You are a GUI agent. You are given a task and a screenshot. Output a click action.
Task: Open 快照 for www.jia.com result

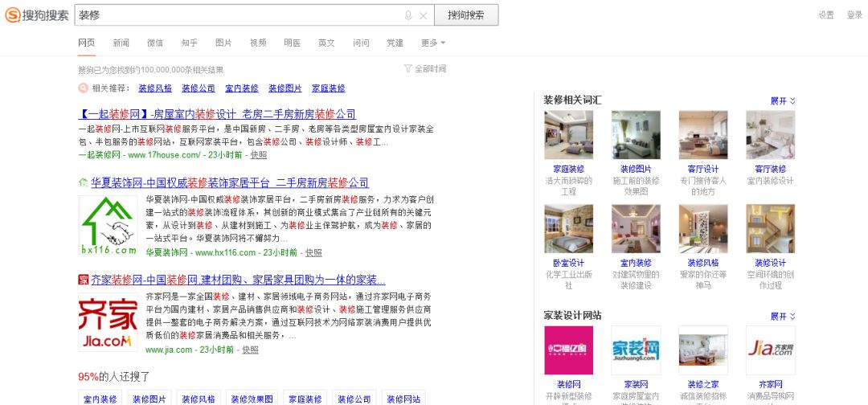coord(250,350)
